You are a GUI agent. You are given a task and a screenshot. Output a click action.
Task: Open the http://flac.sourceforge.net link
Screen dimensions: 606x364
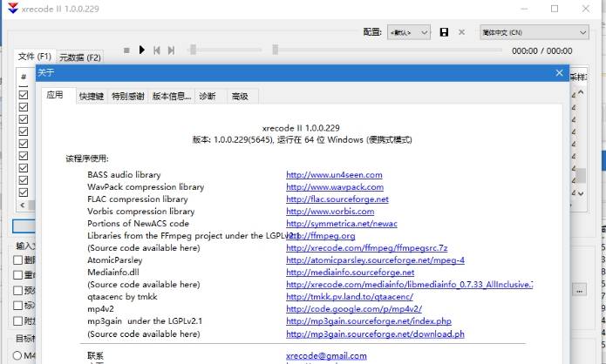click(337, 199)
